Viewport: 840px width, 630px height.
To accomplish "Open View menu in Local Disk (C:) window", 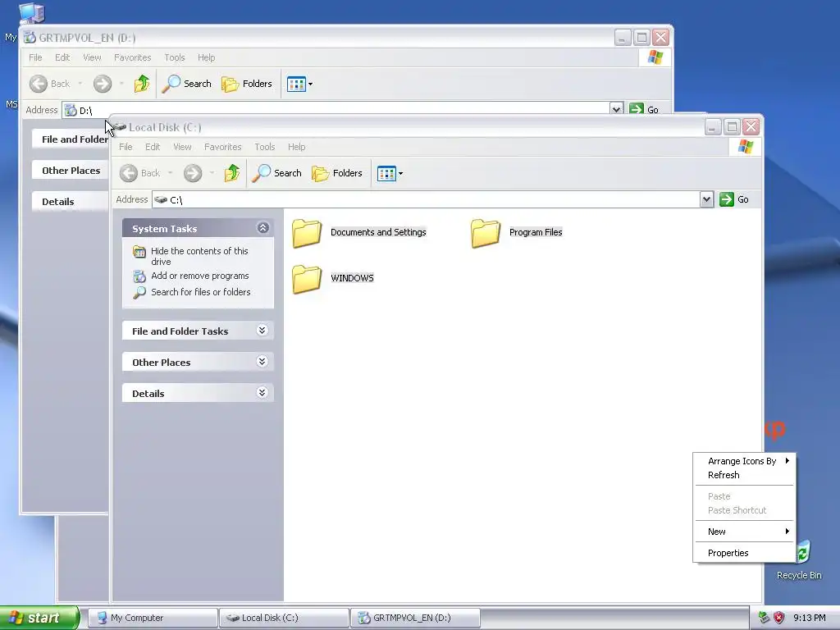I will pos(182,147).
